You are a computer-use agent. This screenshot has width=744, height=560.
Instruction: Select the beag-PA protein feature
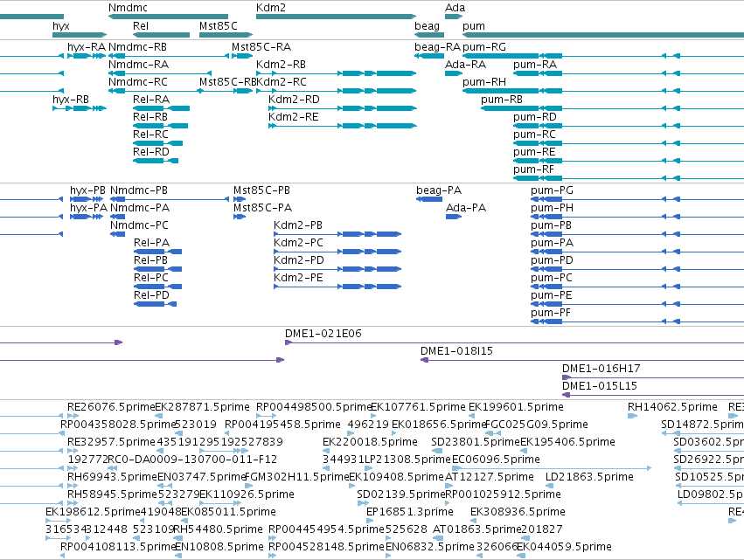(429, 199)
